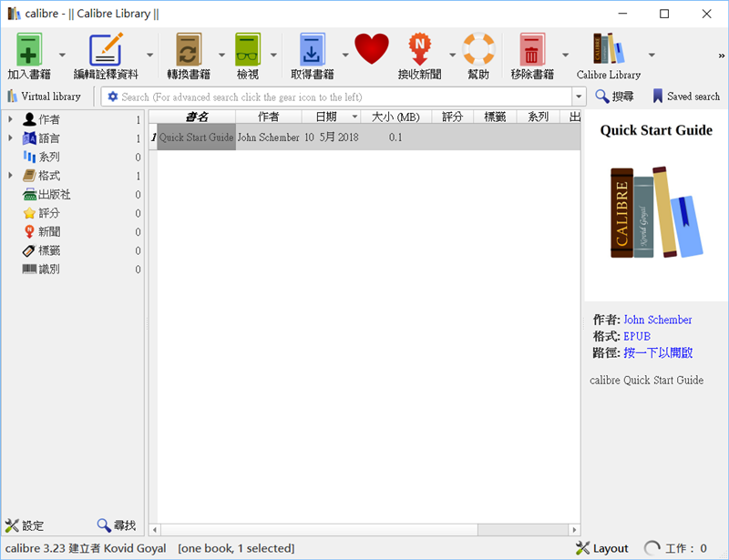Viewport: 729px width, 560px height.
Task: Click the 轉換書籍 convert books icon
Action: point(189,50)
